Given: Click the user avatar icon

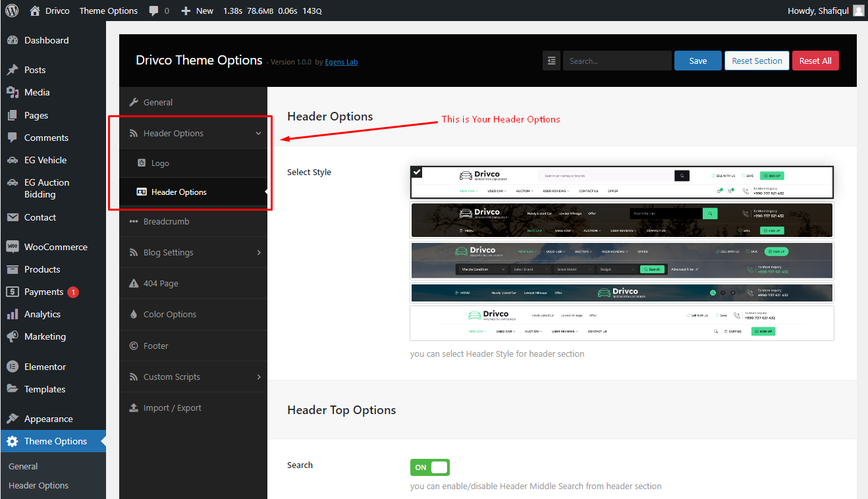Looking at the screenshot, I should [859, 11].
